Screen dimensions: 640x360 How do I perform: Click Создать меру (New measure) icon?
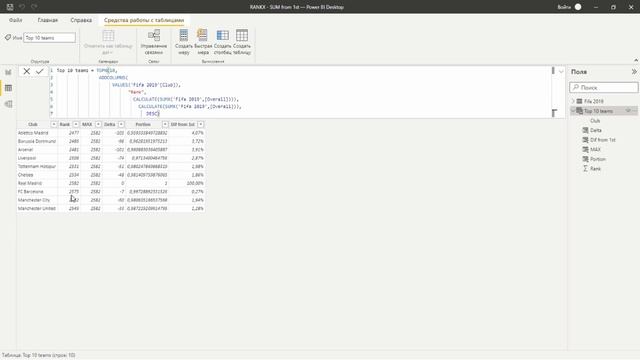(x=184, y=36)
